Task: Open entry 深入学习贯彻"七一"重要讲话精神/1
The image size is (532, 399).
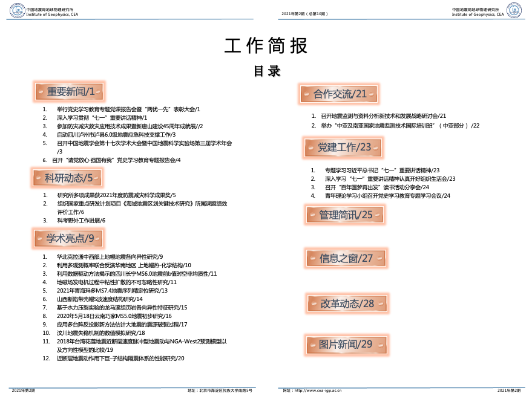Action: pos(102,118)
